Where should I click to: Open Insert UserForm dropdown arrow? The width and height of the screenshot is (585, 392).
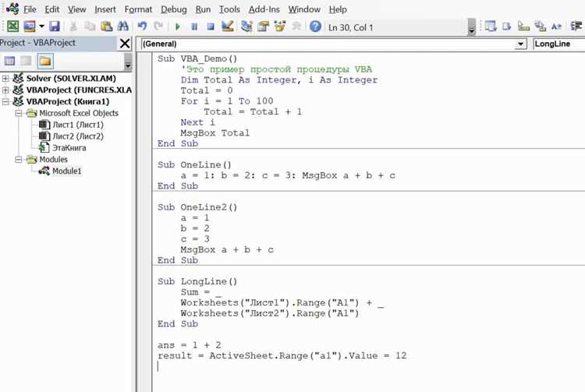(x=42, y=26)
